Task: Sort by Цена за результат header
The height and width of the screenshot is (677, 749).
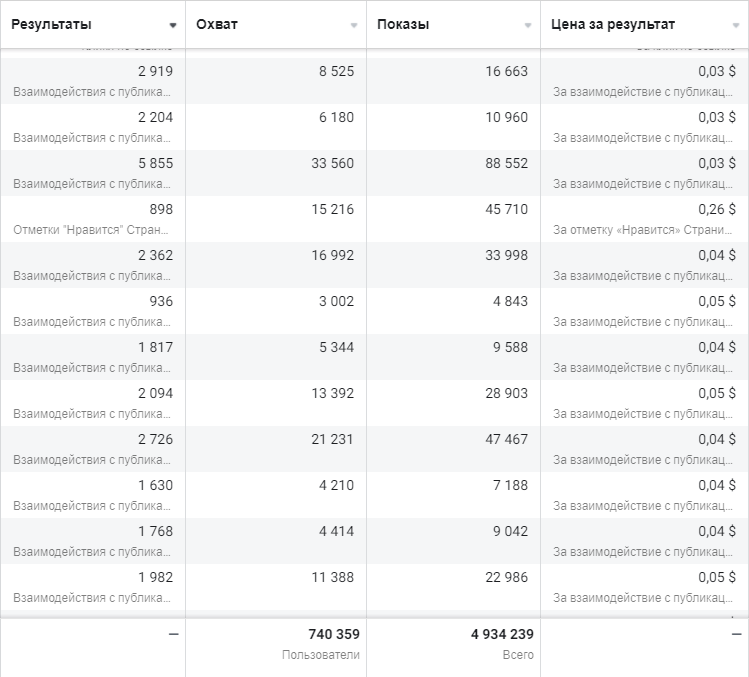Action: [612, 24]
